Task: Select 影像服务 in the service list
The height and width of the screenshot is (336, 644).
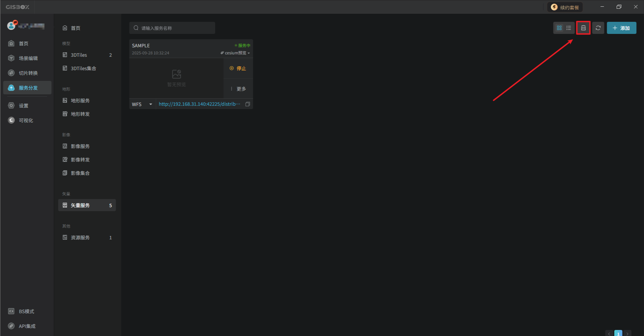Action: pos(80,146)
